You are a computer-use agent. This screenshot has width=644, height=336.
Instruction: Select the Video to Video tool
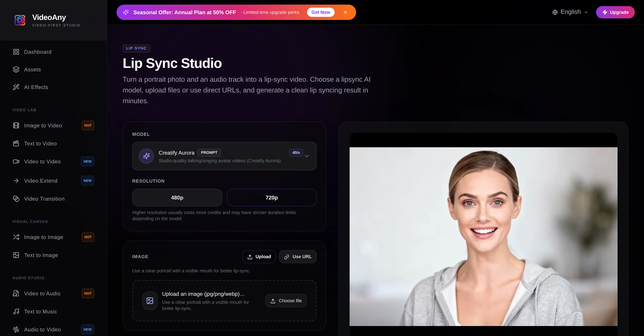pos(42,161)
